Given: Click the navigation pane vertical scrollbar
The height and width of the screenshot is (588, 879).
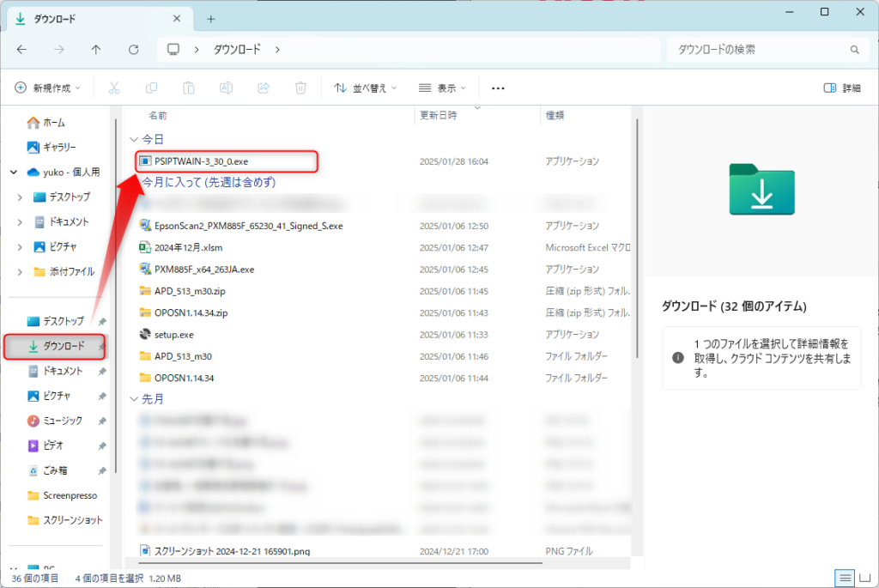Looking at the screenshot, I should click(x=116, y=296).
